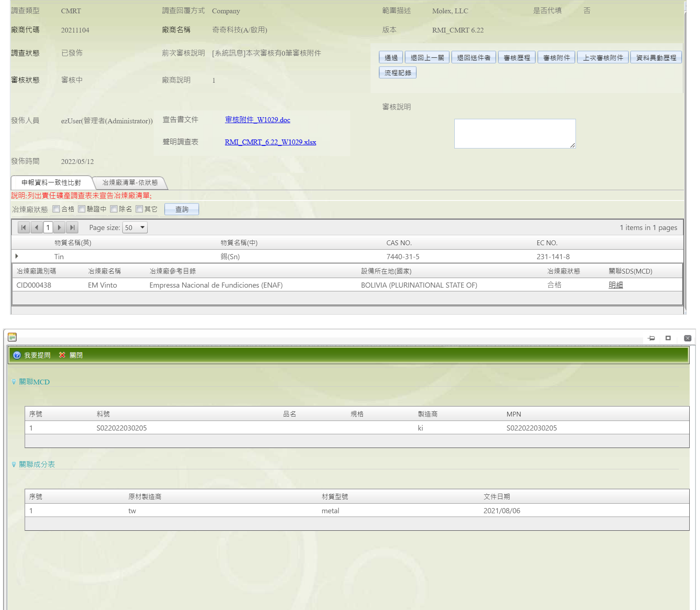
Task: Open 上次審核附件 button
Action: click(x=603, y=58)
